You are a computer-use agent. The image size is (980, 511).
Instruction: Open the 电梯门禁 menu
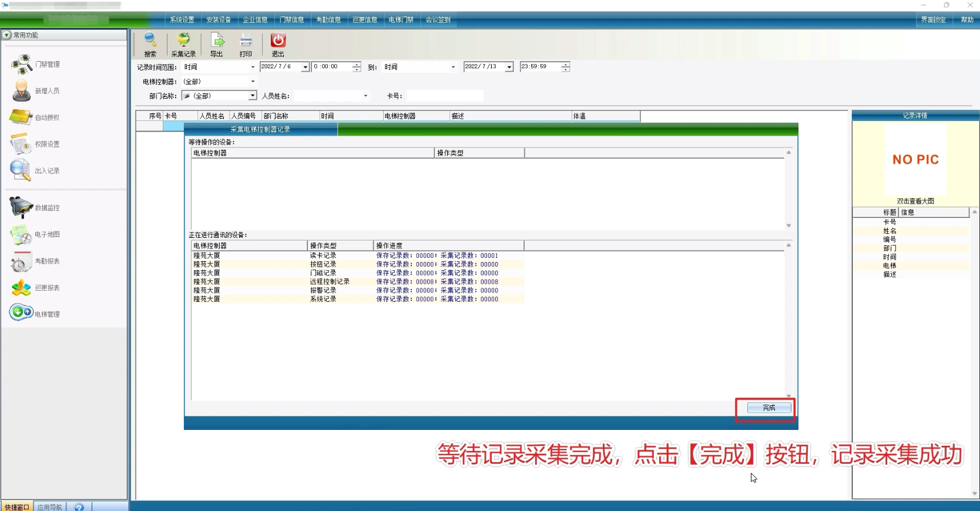401,20
